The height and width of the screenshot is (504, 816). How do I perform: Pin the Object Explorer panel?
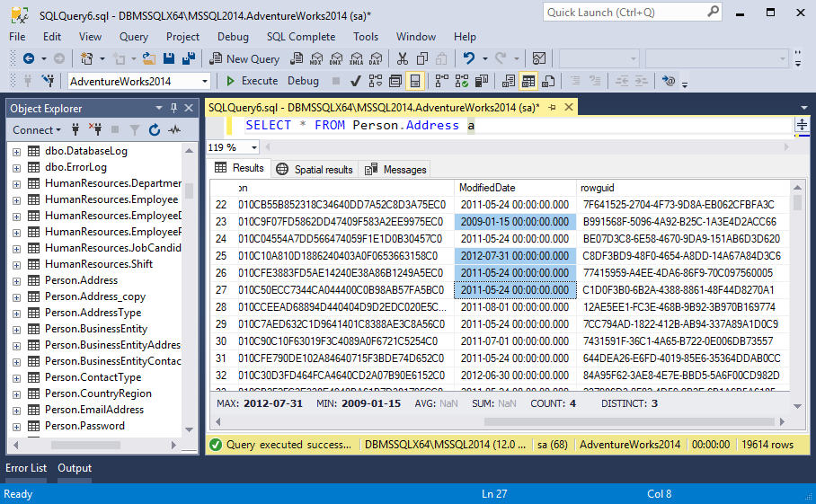173,108
